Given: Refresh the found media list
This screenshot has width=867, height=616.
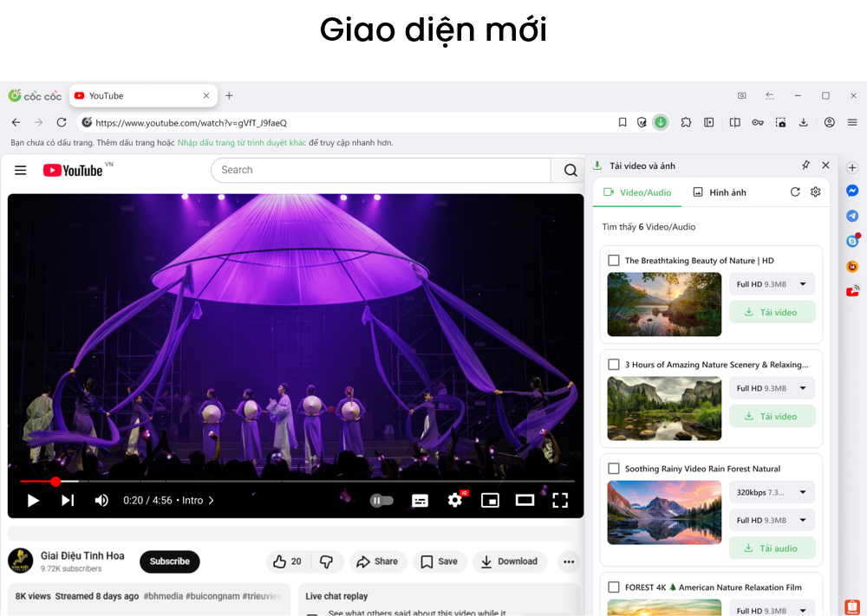Looking at the screenshot, I should point(795,191).
